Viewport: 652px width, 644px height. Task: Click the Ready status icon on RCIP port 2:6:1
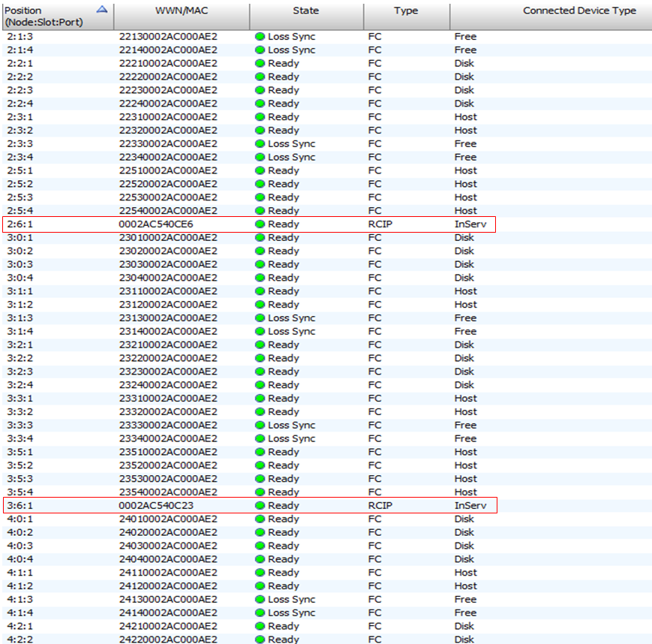pos(260,224)
